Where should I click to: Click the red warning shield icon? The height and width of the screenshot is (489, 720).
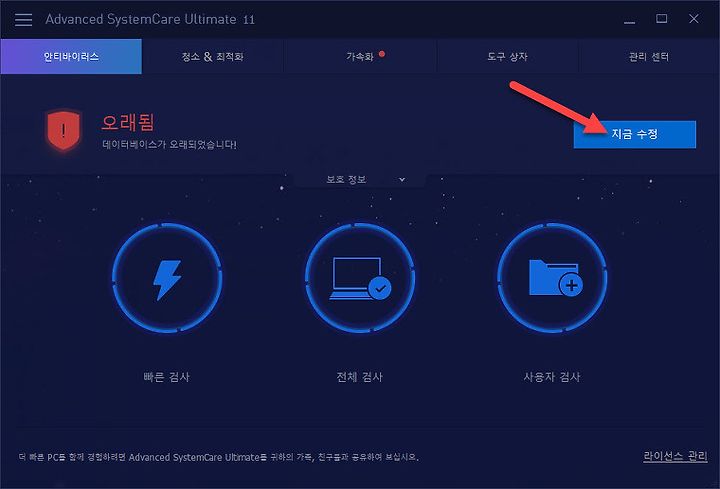click(63, 130)
